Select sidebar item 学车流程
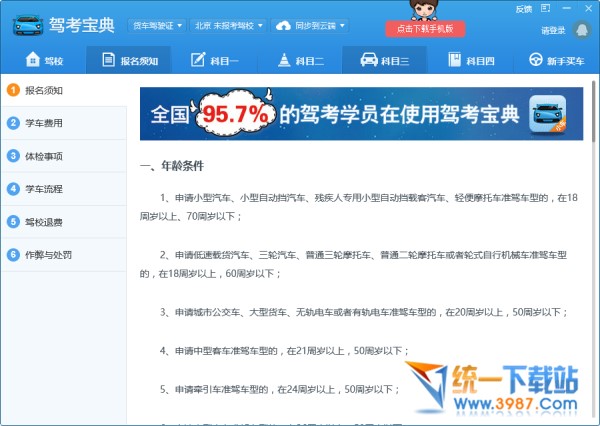The width and height of the screenshot is (600, 426). click(64, 189)
